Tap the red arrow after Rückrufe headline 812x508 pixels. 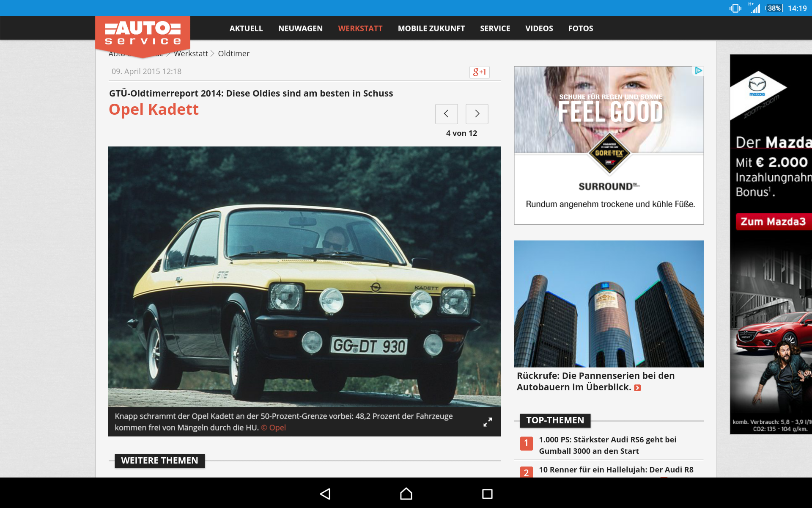[637, 388]
